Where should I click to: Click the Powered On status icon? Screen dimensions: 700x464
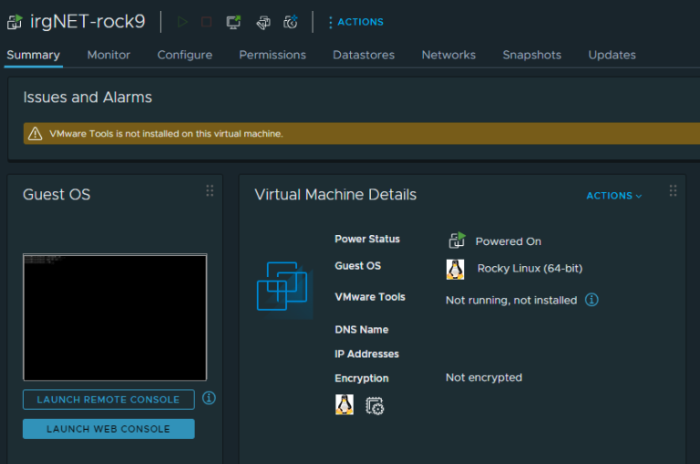pyautogui.click(x=457, y=240)
